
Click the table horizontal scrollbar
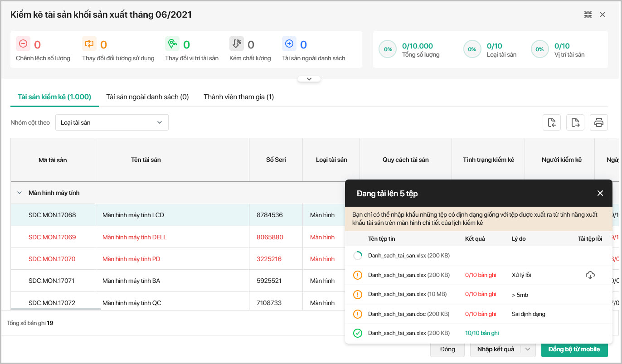pos(55,309)
